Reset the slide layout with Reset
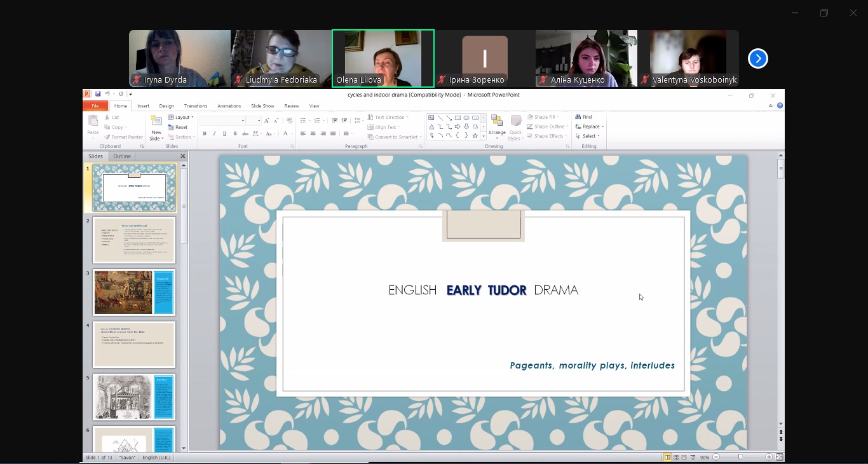868x464 pixels. (x=176, y=127)
